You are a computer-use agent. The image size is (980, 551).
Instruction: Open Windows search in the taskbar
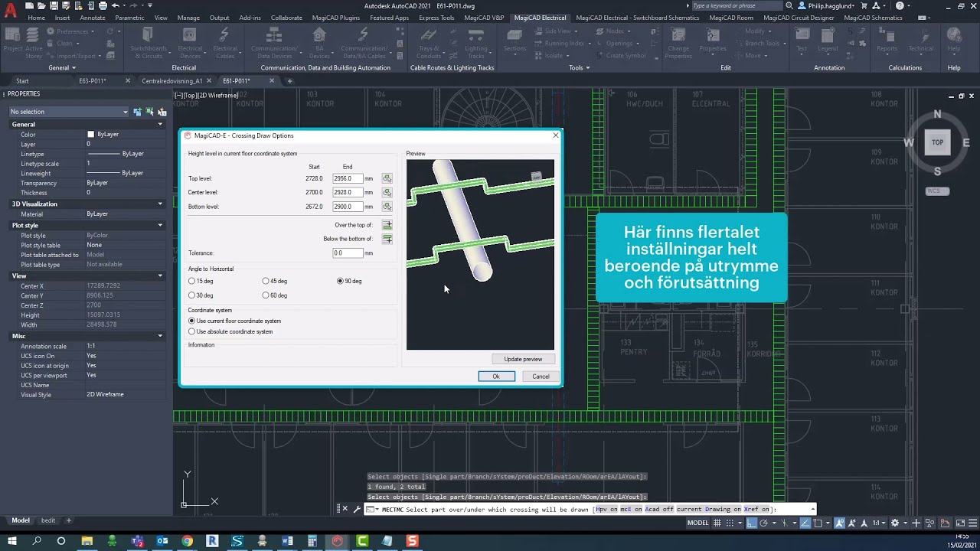pyautogui.click(x=36, y=541)
